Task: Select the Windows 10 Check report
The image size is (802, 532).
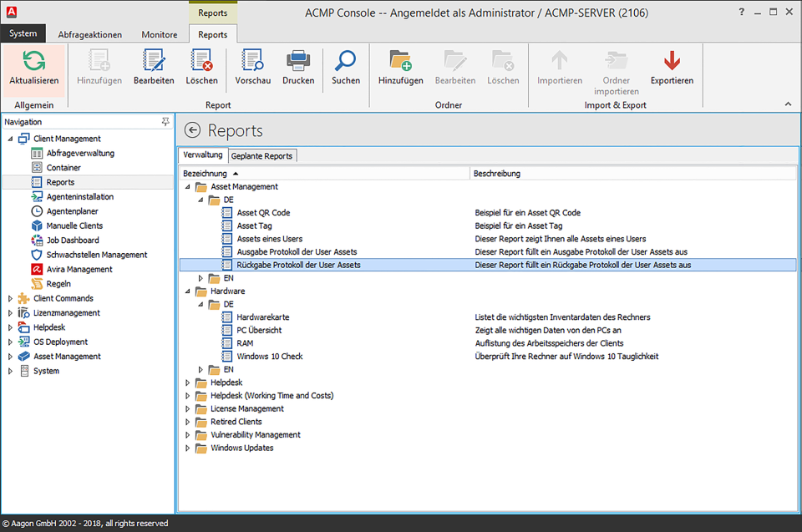Action: click(269, 357)
